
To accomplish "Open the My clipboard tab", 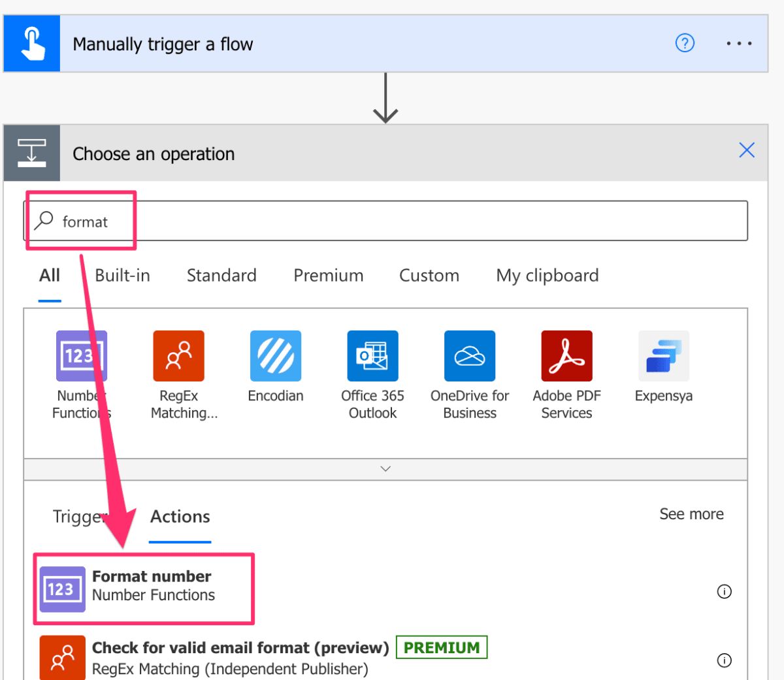I will click(547, 275).
